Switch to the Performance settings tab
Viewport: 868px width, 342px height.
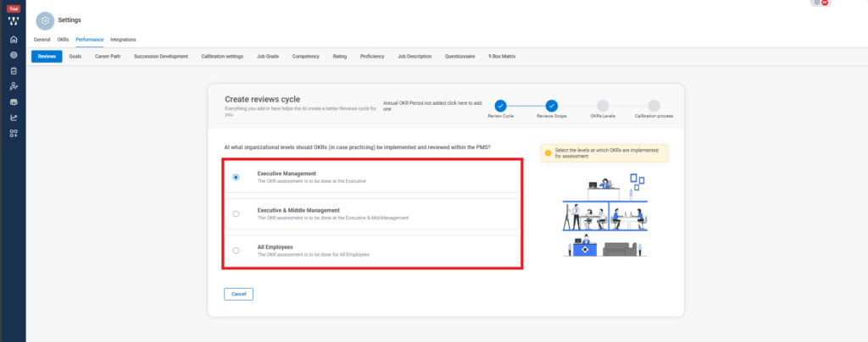point(90,40)
